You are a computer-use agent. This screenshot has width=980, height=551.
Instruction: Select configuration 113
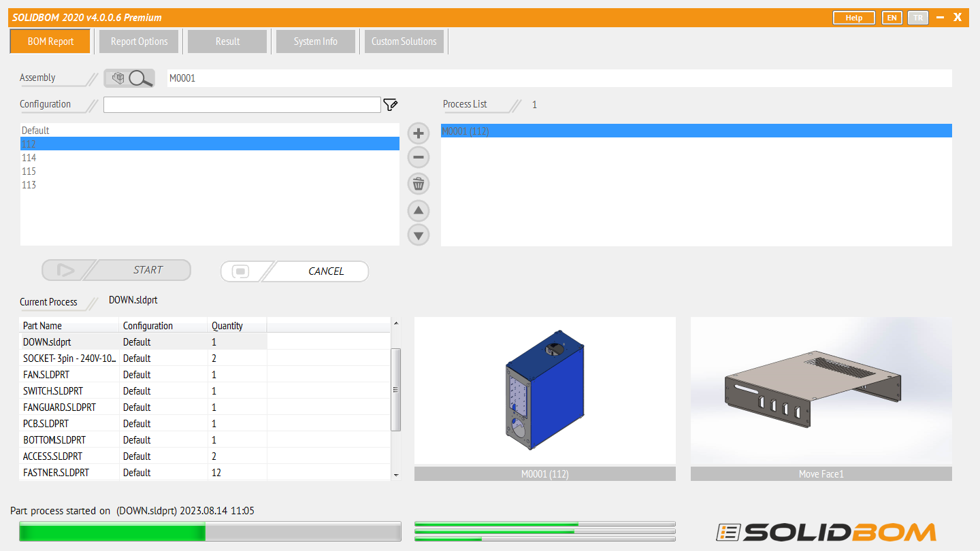(x=210, y=185)
